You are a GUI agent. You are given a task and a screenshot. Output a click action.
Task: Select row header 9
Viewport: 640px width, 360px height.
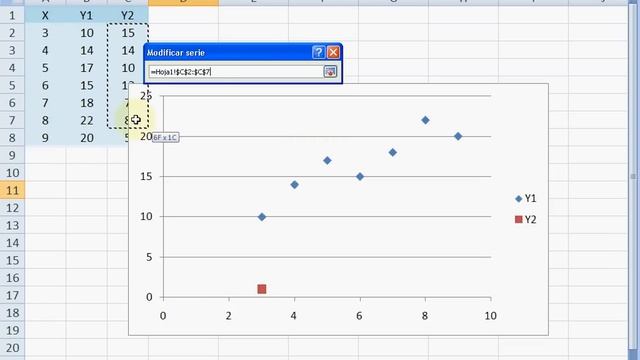point(12,156)
